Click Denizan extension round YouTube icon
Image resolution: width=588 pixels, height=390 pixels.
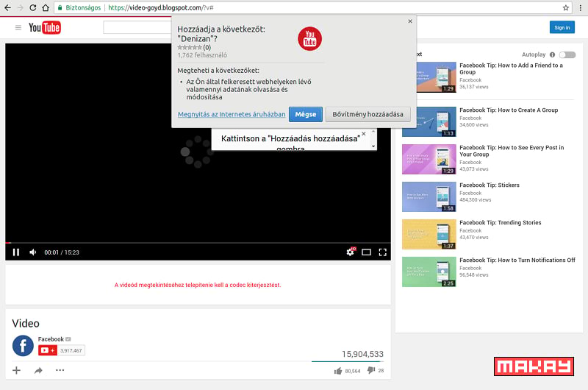pyautogui.click(x=309, y=39)
